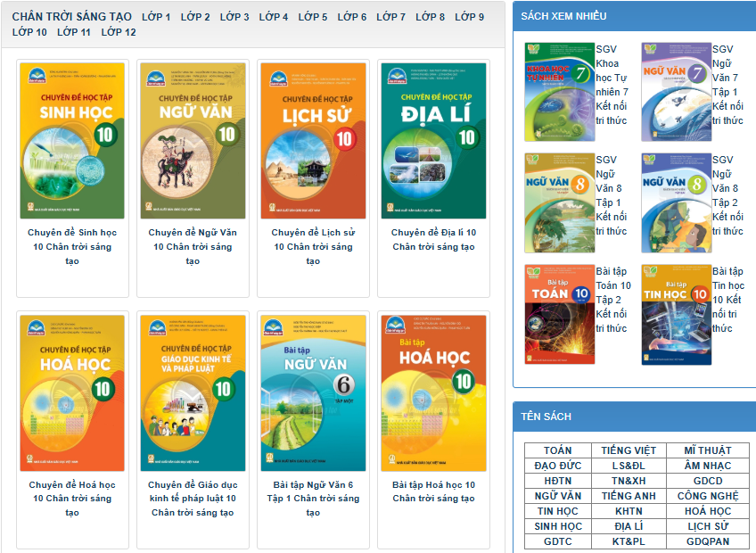Open the LỚP 12 grade menu item
This screenshot has height=553, width=756.
pos(119,32)
